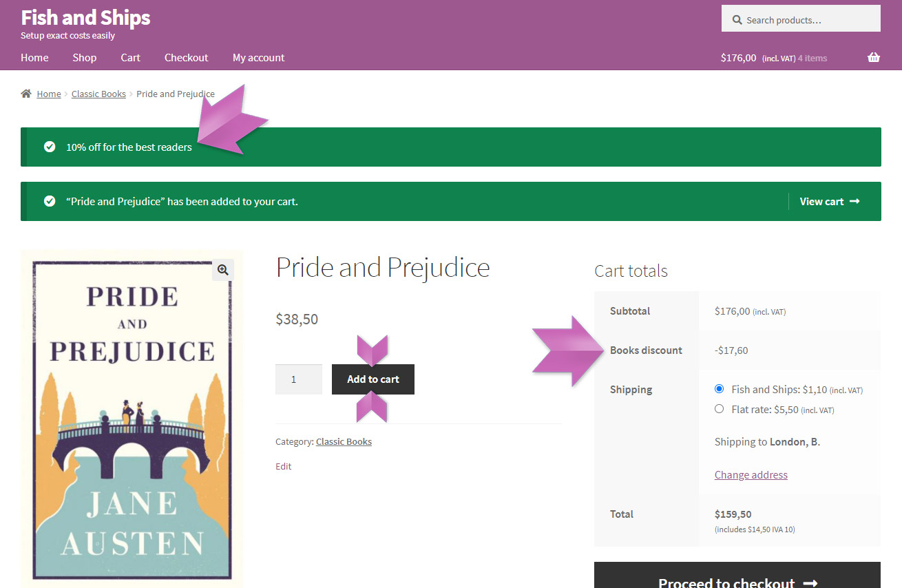Screen dimensions: 902x588
Task: Click the arrow icon on the View cart button
Action: (854, 201)
